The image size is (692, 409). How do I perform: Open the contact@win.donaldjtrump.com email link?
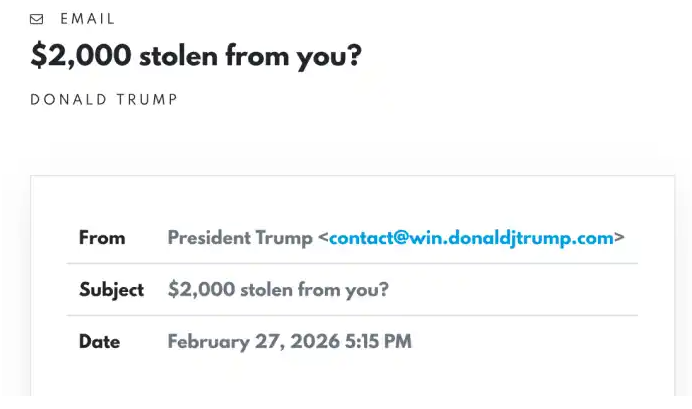click(x=471, y=238)
